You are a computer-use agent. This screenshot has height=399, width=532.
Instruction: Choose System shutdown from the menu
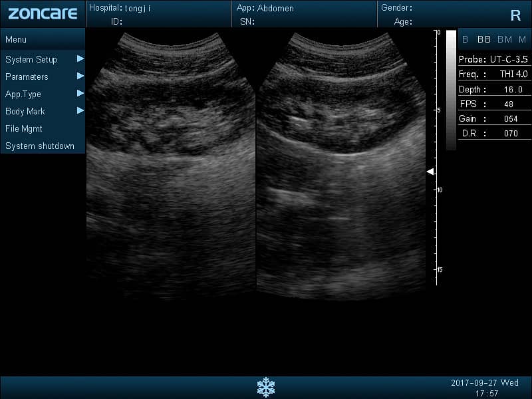point(40,146)
